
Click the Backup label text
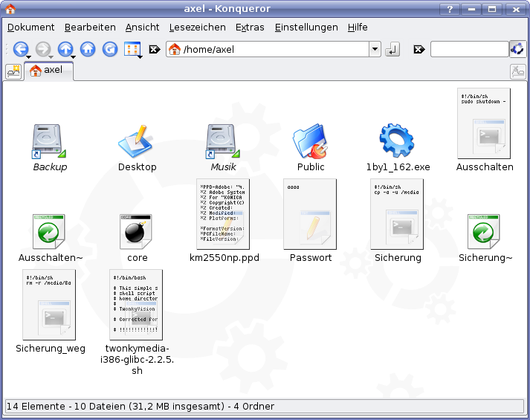50,167
